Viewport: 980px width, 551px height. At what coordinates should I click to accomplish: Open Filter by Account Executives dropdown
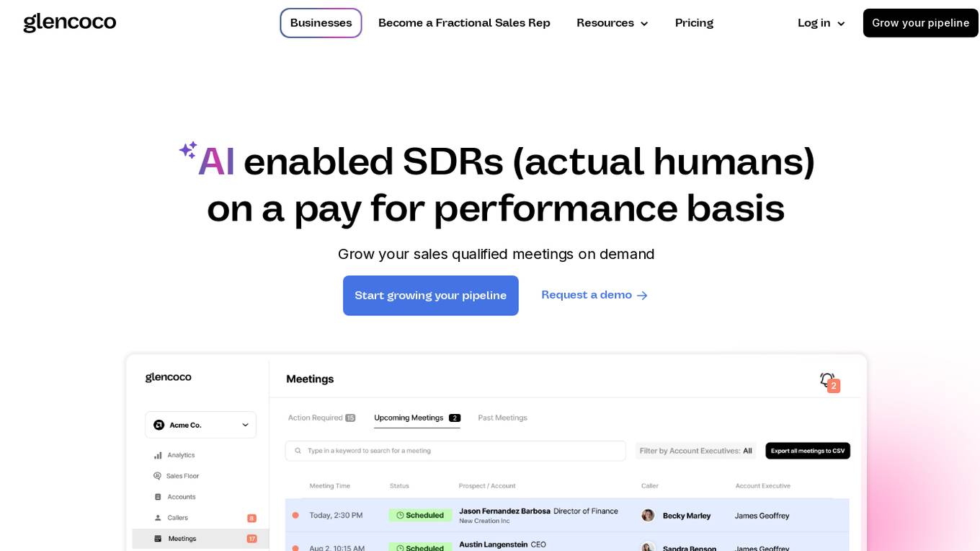click(x=695, y=451)
